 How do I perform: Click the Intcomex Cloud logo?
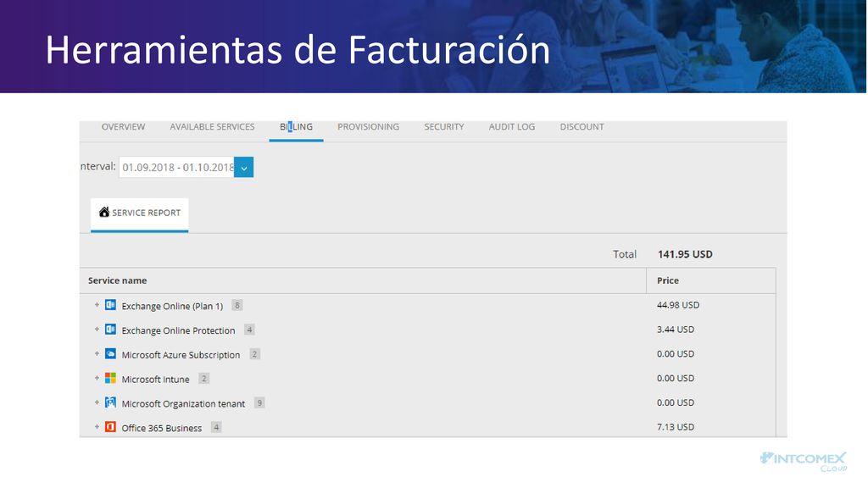pos(804,462)
